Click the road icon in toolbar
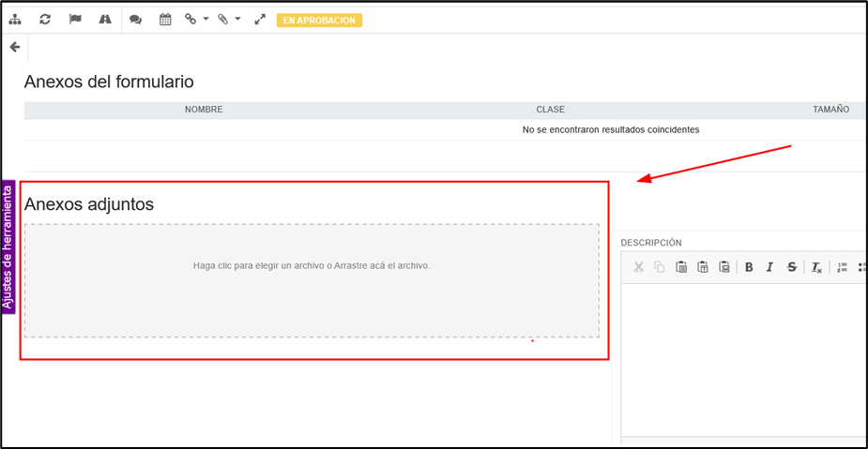 105,19
